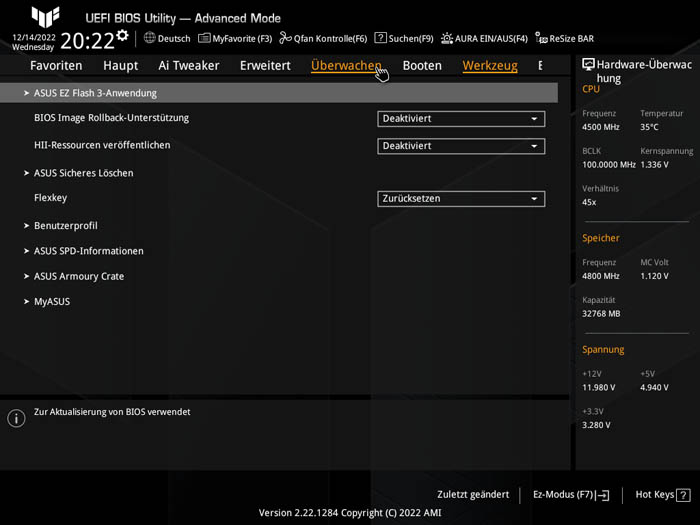Open the Favoriten tab
Viewport: 700px width, 525px height.
(x=56, y=66)
